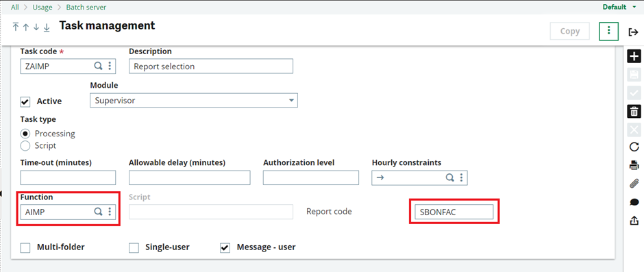644x272 pixels.
Task: Click the printer icon in sidebar
Action: coord(634,166)
